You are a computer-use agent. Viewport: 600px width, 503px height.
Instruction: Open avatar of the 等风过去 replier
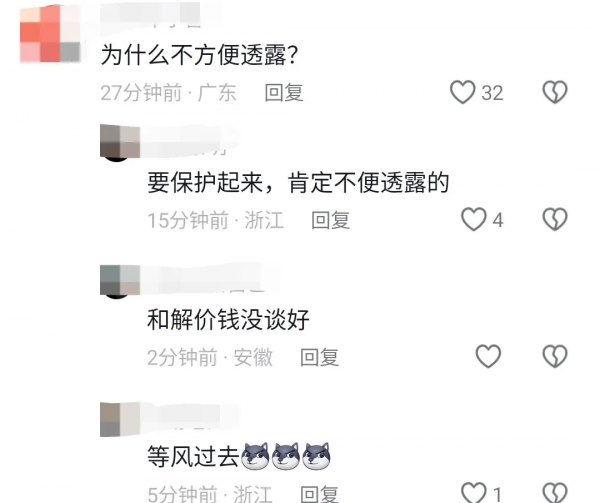tap(120, 419)
